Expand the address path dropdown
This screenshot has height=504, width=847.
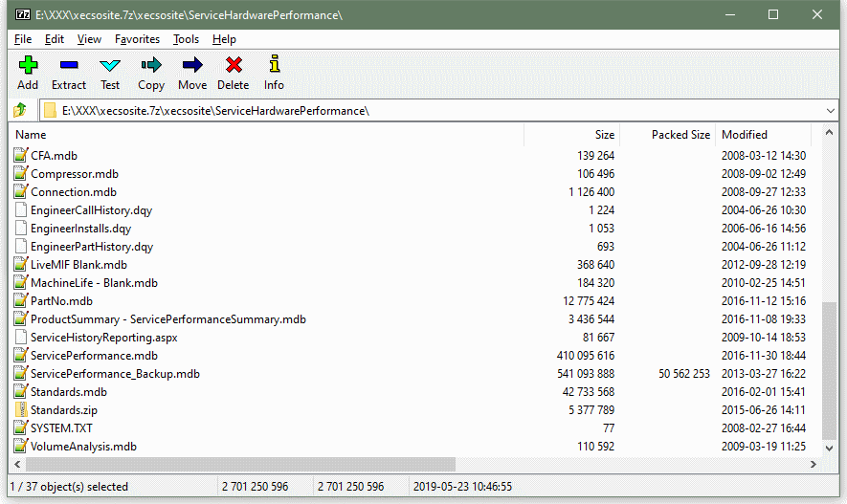(x=831, y=111)
